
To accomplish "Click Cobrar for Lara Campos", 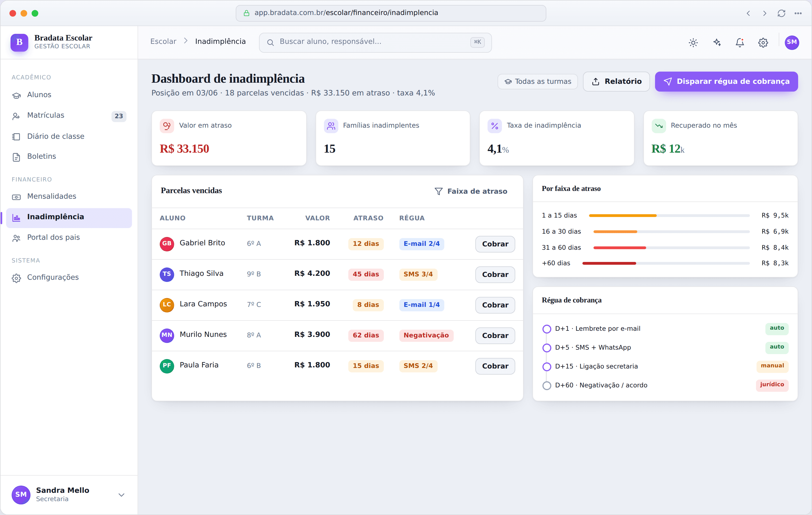I will tap(495, 305).
